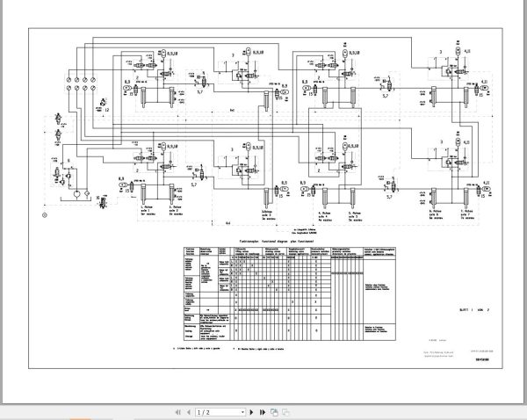Click the '7. Achse axle 7' label

[467, 214]
